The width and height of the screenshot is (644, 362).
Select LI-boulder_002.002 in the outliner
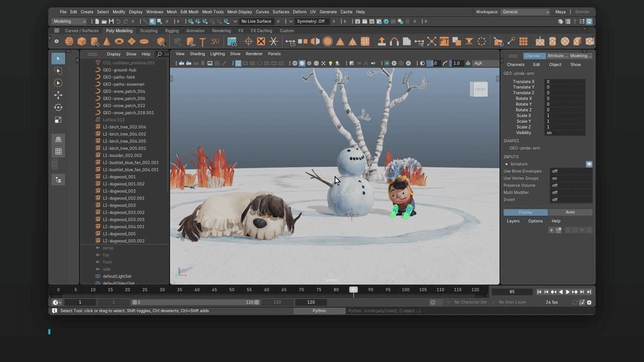(122, 156)
